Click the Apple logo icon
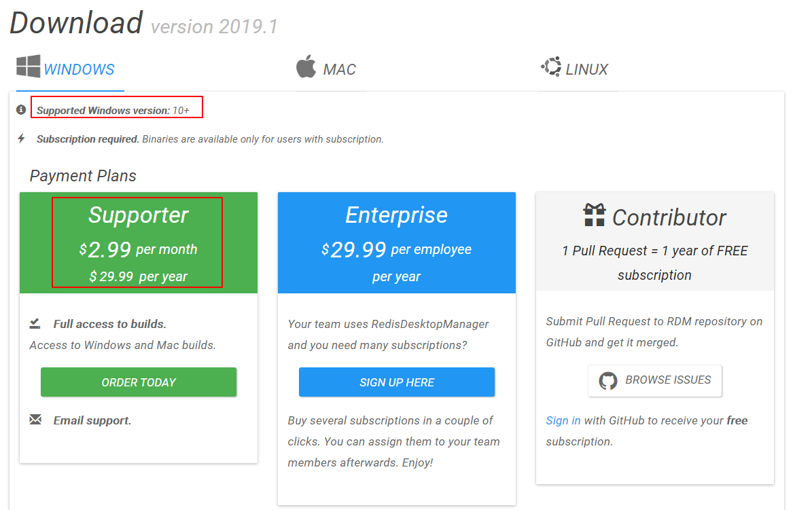Screen dimensions: 812x510 306,67
